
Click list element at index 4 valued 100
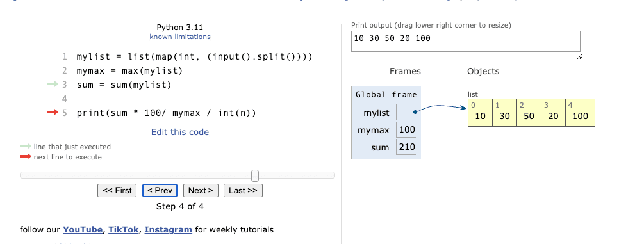pyautogui.click(x=580, y=113)
